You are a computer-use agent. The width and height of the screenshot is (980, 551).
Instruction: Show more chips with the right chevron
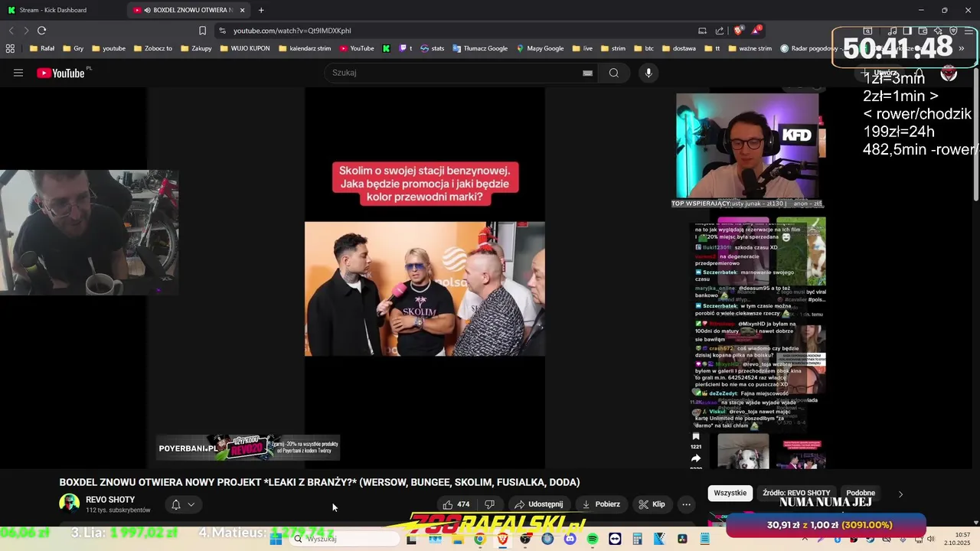pyautogui.click(x=900, y=494)
